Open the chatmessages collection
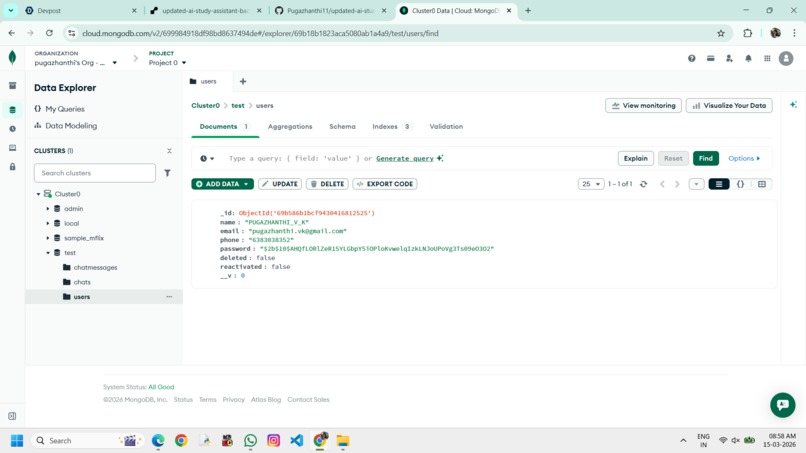This screenshot has height=453, width=806. 95,267
